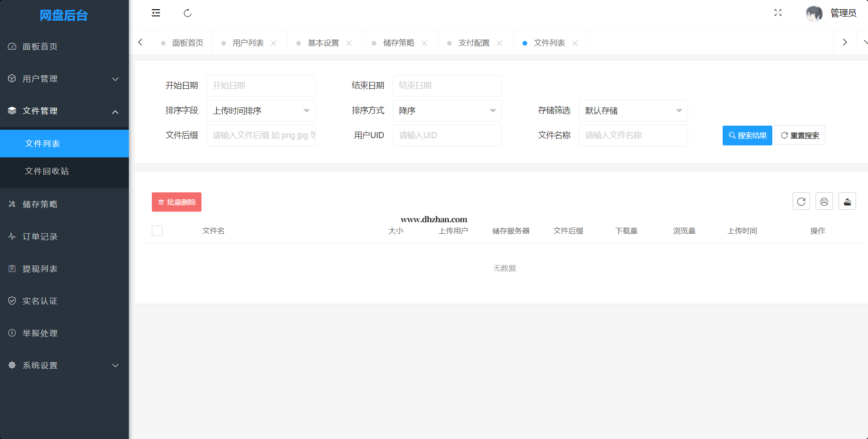Expand the 用户管理 sidebar menu
Image resolution: width=868 pixels, height=439 pixels.
[x=64, y=79]
